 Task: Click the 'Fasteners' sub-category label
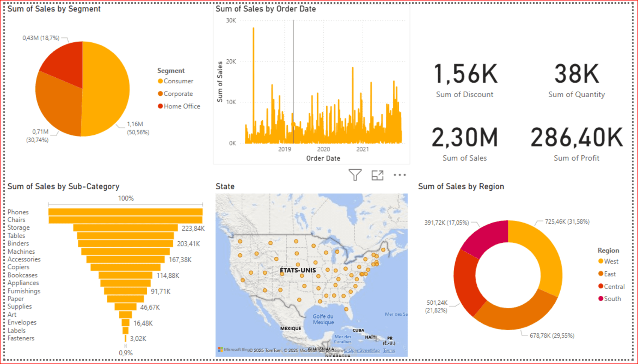(21, 338)
